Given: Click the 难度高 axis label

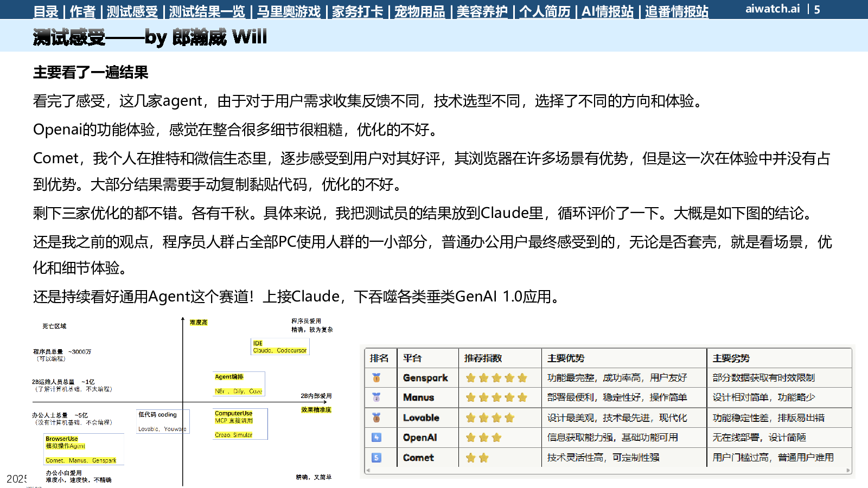Looking at the screenshot, I should click(x=199, y=322).
